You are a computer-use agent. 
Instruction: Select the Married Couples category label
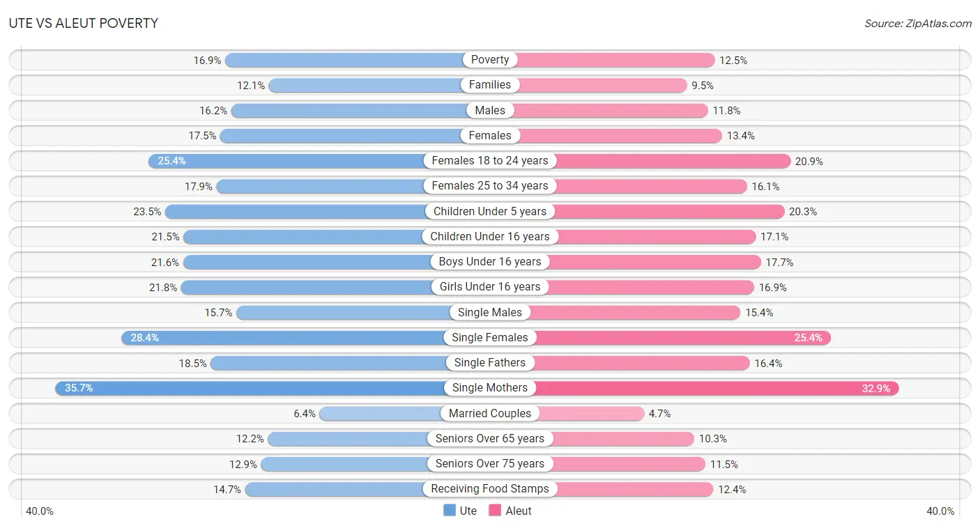(490, 413)
